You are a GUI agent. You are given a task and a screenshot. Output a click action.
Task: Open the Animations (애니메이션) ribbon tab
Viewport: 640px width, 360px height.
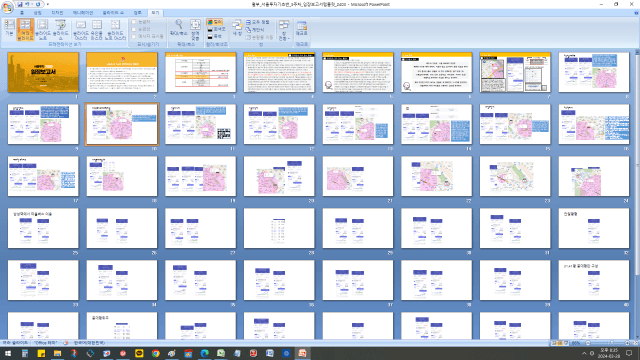(x=83, y=13)
